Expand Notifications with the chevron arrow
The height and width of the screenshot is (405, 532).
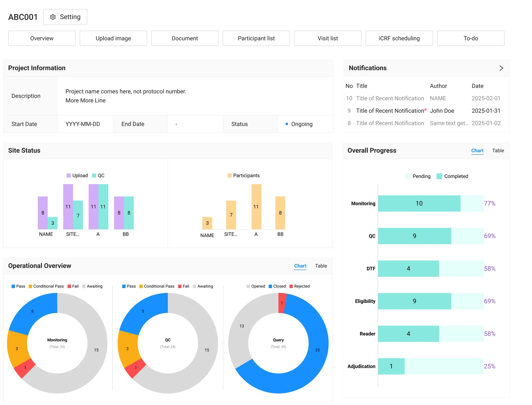(501, 68)
